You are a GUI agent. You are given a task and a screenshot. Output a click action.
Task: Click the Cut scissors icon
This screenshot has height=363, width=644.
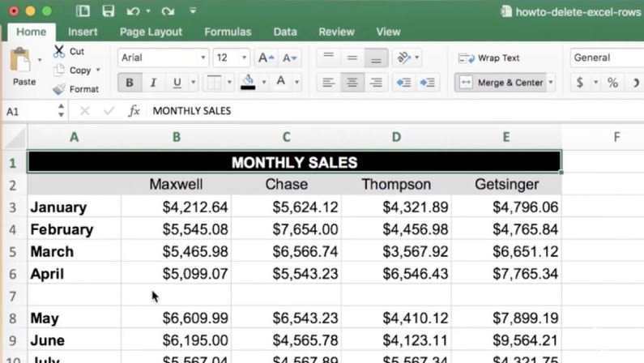coord(59,51)
